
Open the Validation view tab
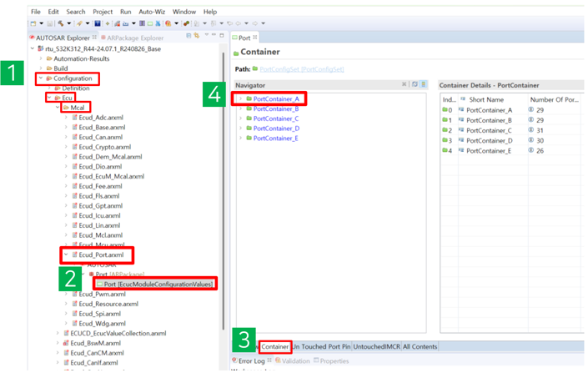tap(293, 361)
